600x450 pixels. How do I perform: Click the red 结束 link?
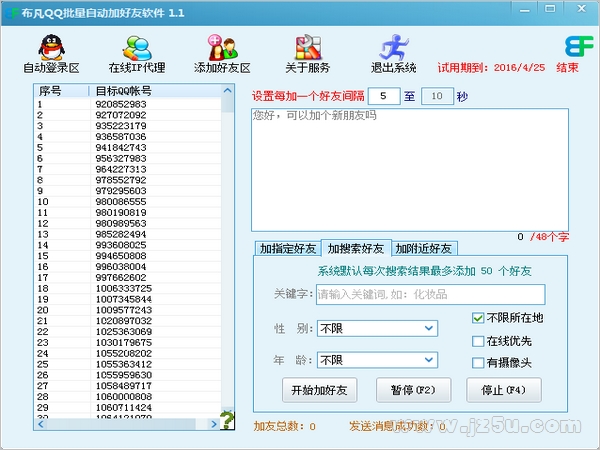(x=567, y=68)
